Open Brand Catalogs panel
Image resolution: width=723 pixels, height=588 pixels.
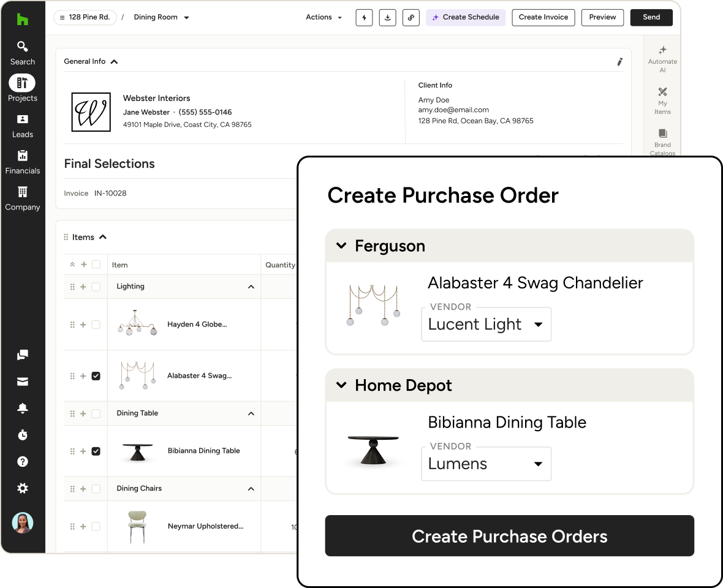(x=662, y=142)
